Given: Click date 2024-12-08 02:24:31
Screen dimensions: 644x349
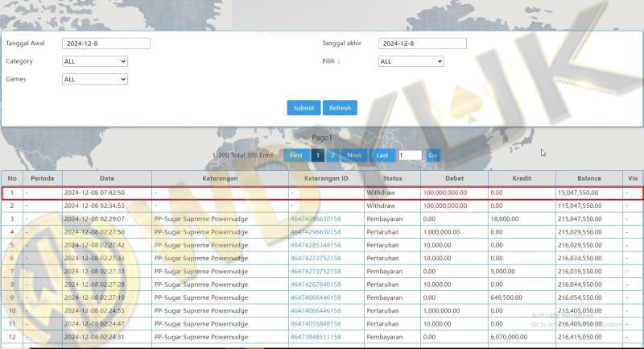Looking at the screenshot, I should [x=94, y=337].
